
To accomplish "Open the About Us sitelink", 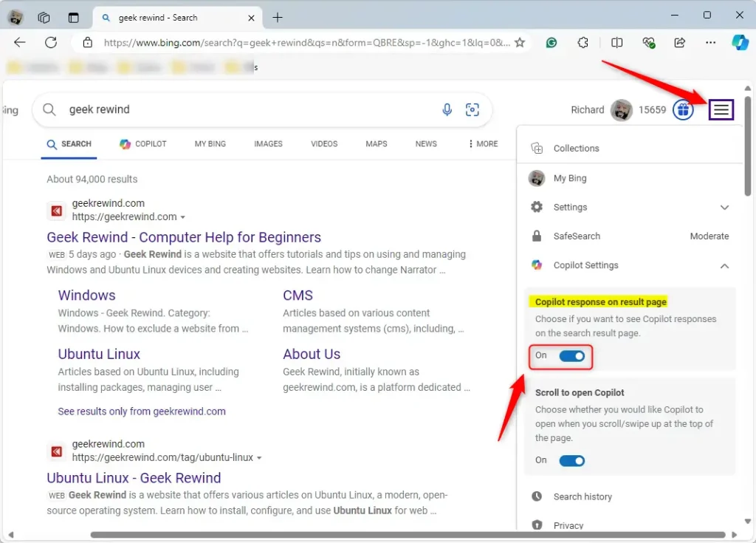I will 312,354.
